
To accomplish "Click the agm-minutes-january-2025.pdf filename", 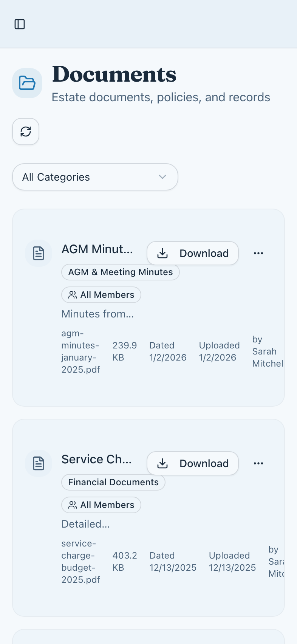I will (x=80, y=351).
